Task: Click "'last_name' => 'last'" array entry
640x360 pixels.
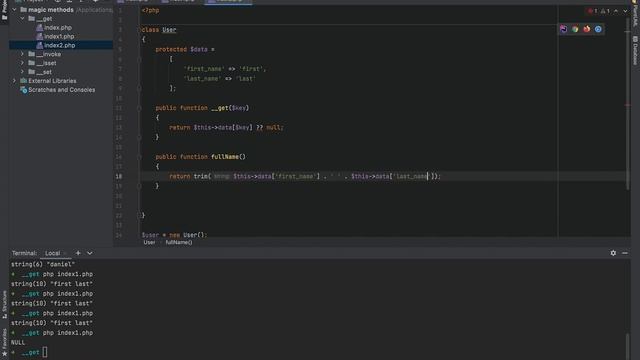Action: pos(220,78)
